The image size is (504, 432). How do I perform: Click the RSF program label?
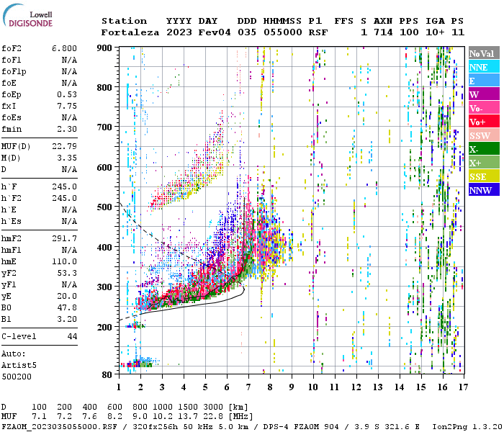click(x=318, y=32)
